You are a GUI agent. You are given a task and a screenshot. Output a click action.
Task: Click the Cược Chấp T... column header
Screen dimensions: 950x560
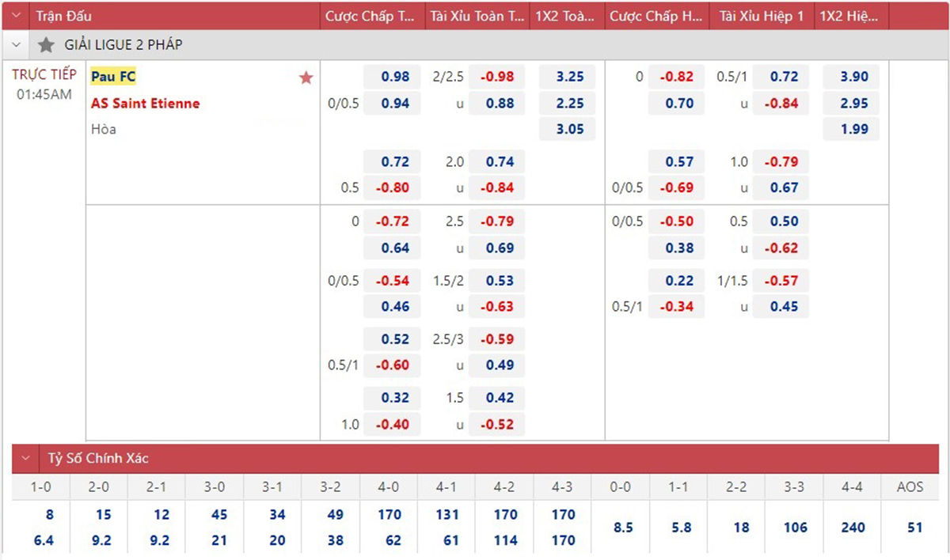(371, 16)
